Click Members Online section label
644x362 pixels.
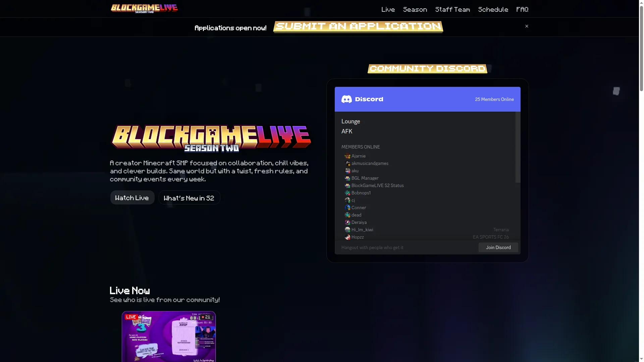point(361,147)
